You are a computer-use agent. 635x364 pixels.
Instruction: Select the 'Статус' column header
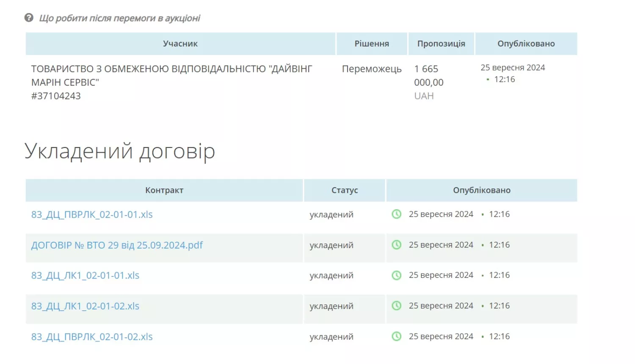coord(345,190)
